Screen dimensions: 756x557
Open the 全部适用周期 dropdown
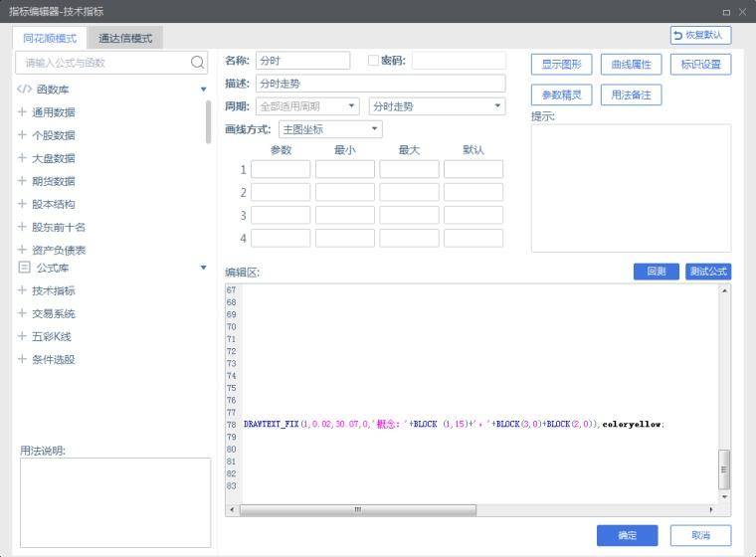point(307,106)
